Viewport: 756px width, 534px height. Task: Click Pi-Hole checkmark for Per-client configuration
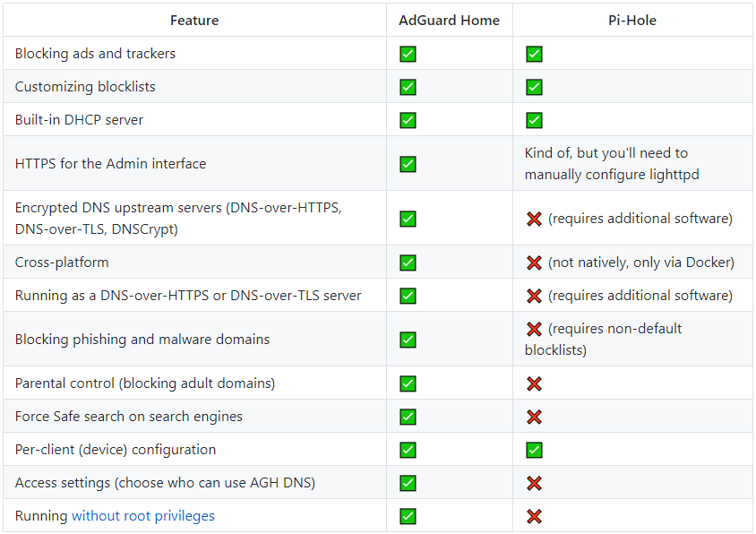tap(534, 450)
